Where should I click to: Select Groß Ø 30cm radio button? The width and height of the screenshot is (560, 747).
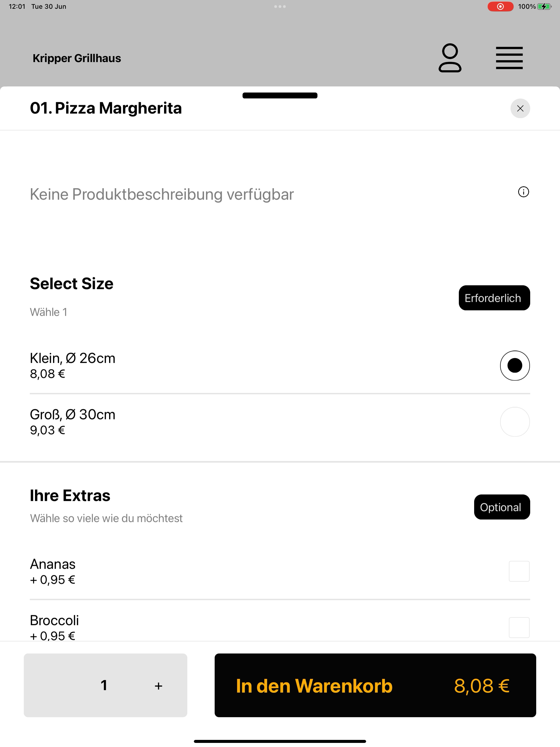[x=514, y=422]
